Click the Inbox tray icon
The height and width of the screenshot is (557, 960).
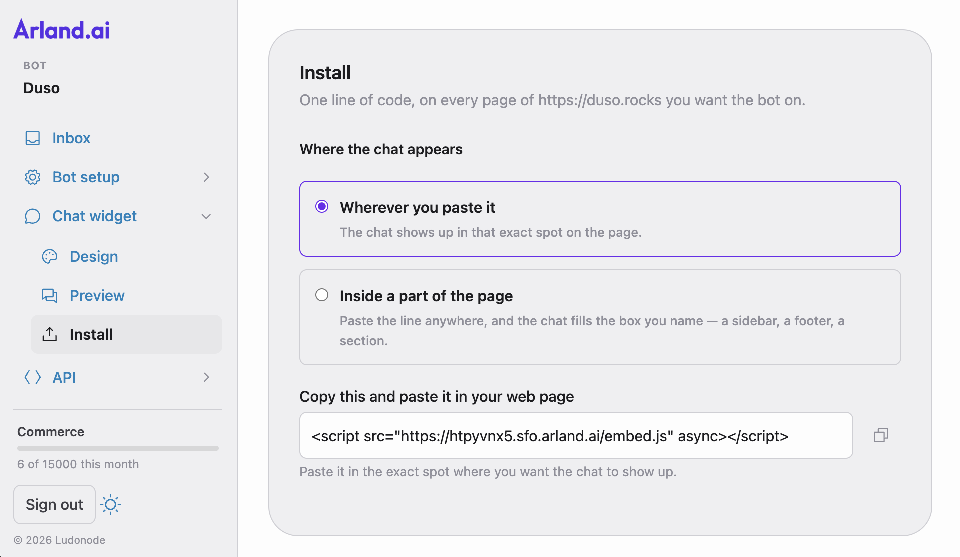(x=32, y=138)
